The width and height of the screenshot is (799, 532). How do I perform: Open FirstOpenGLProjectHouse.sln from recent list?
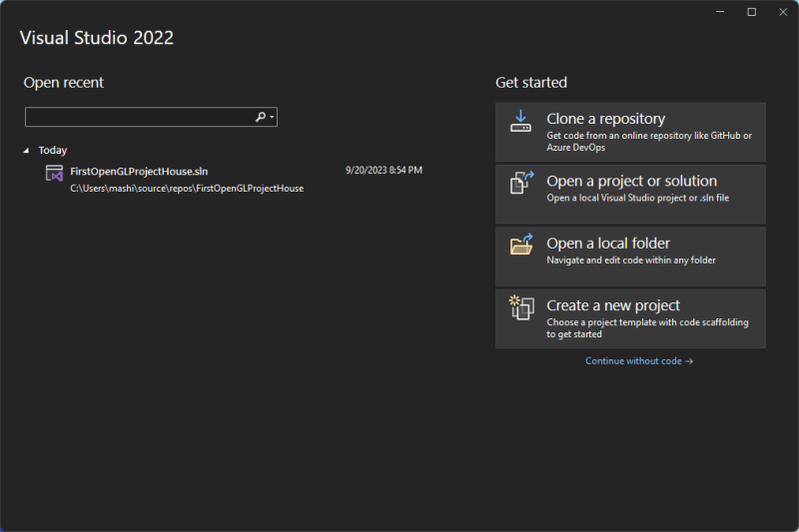[234, 180]
